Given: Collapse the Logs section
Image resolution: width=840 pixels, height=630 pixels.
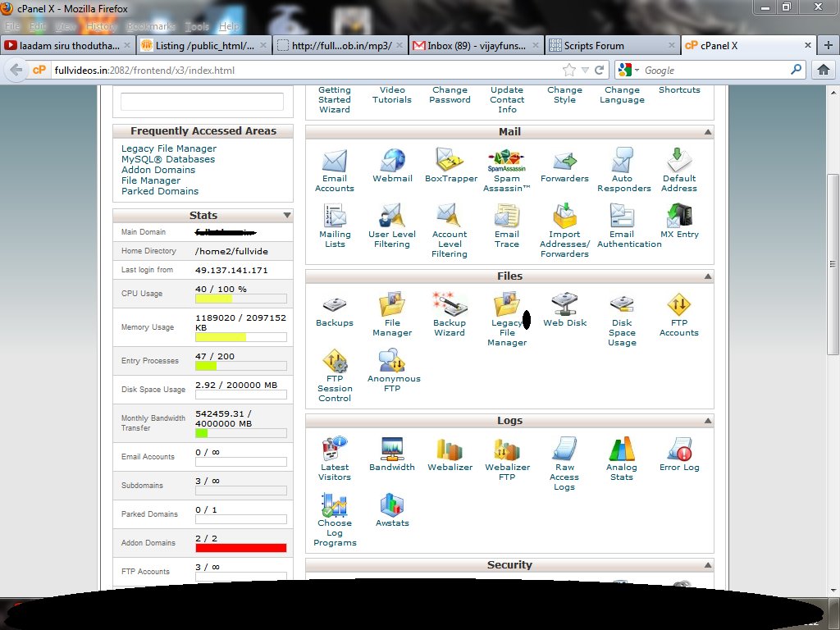Looking at the screenshot, I should point(707,421).
